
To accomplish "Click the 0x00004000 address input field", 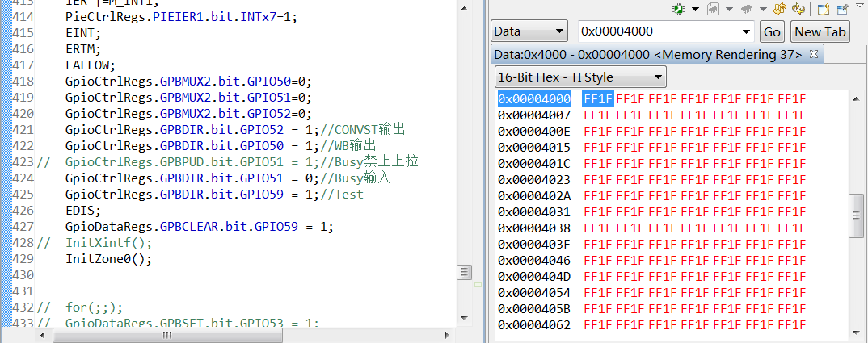I will coord(659,31).
